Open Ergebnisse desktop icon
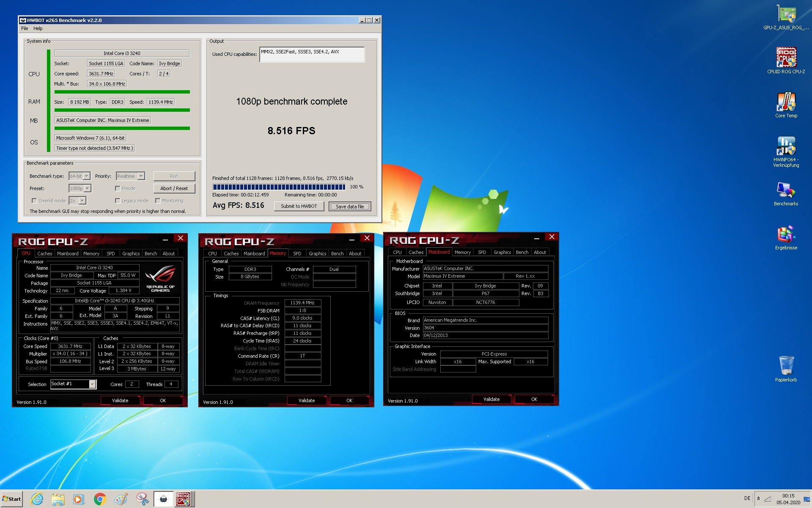Screen dimensions: 812x508 coord(786,237)
